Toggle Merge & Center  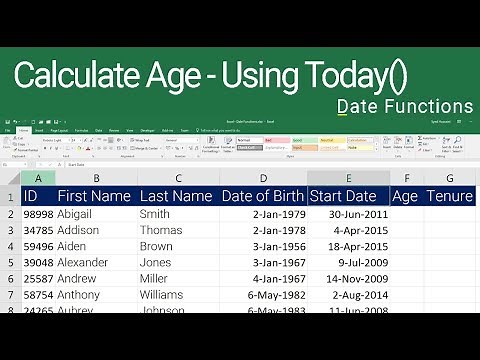(144, 148)
